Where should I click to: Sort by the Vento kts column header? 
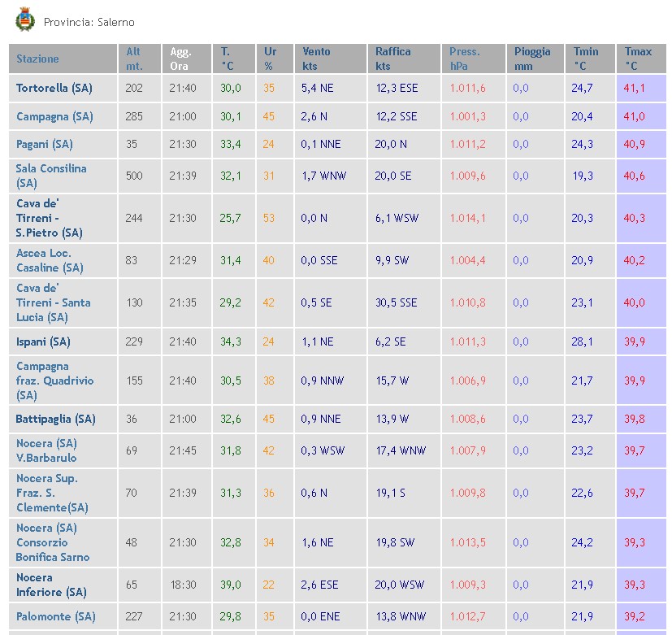pos(316,59)
